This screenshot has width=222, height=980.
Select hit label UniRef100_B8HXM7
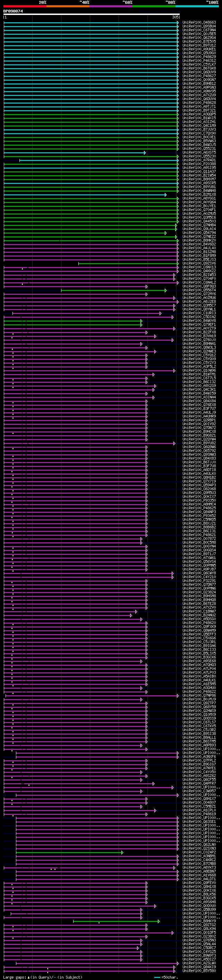point(199,179)
